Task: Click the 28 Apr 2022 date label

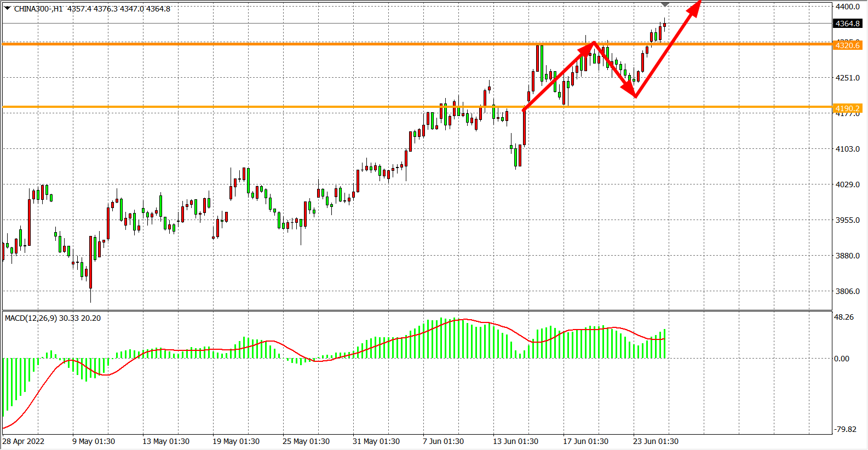Action: point(24,441)
